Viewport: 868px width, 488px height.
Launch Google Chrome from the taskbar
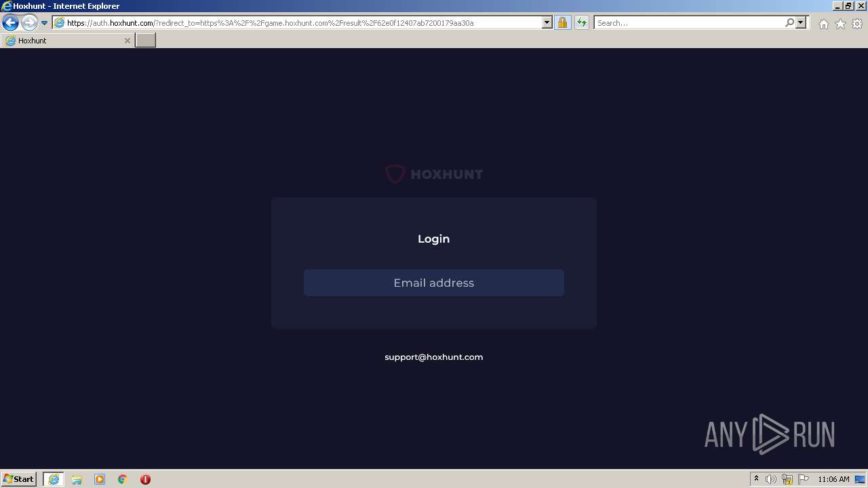(x=123, y=479)
